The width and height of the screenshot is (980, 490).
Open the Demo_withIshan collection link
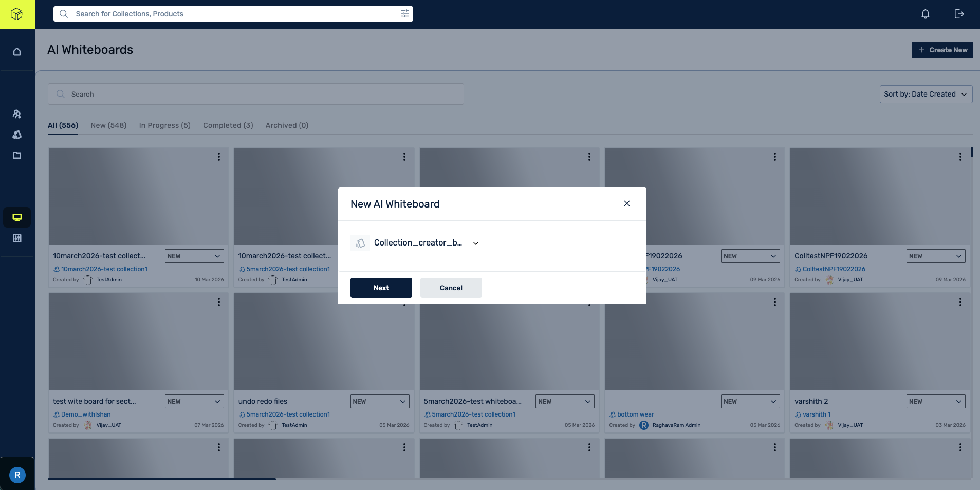[86, 414]
